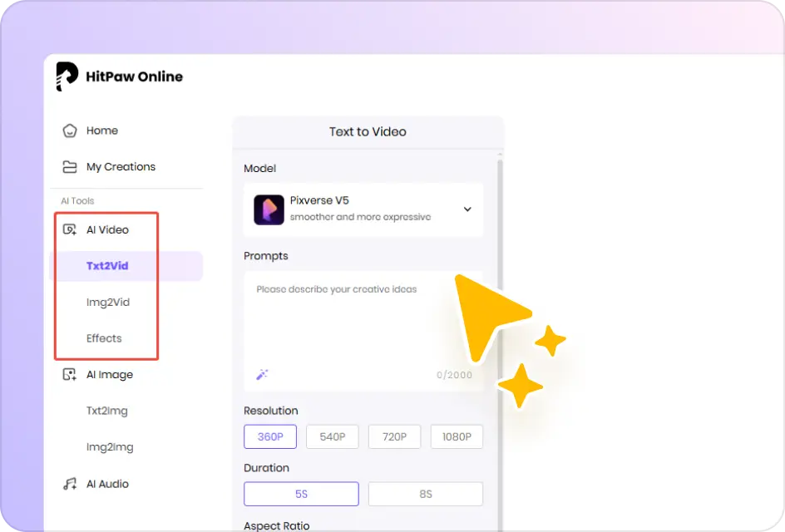Select the 360P resolution option
785x532 pixels.
click(x=269, y=436)
